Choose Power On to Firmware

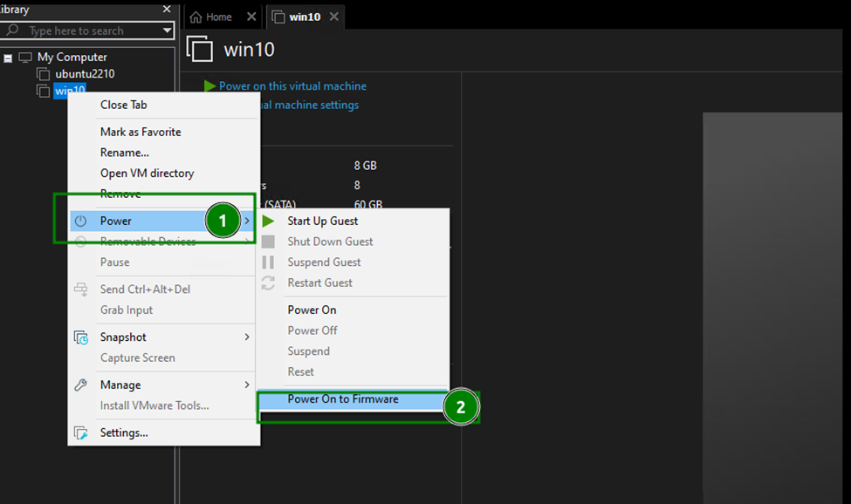tap(343, 398)
